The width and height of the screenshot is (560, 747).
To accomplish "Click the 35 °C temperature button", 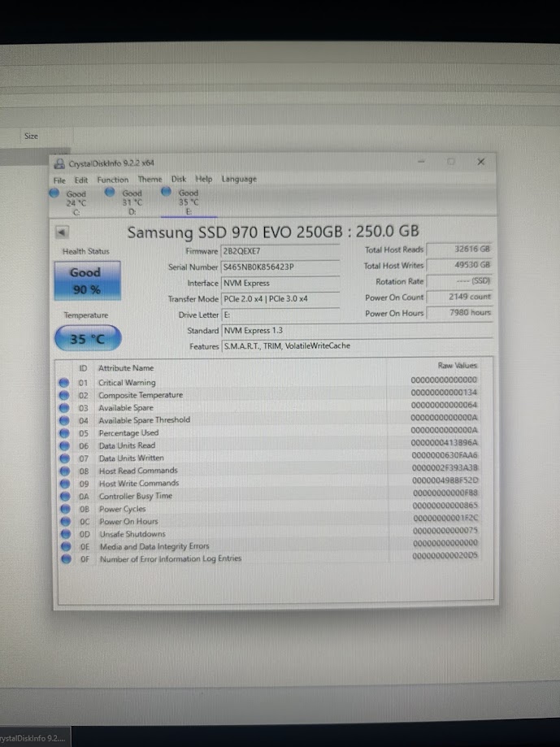I will (88, 338).
